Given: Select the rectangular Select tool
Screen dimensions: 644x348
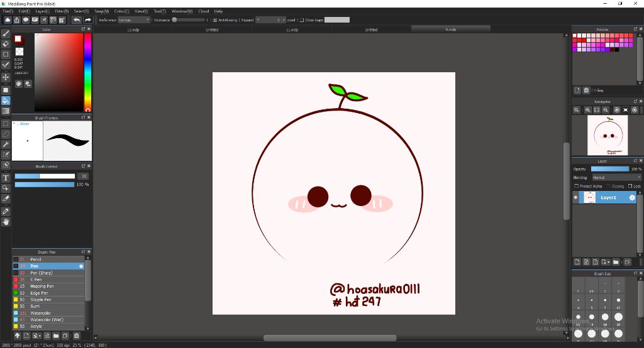Looking at the screenshot, I should pyautogui.click(x=6, y=124).
